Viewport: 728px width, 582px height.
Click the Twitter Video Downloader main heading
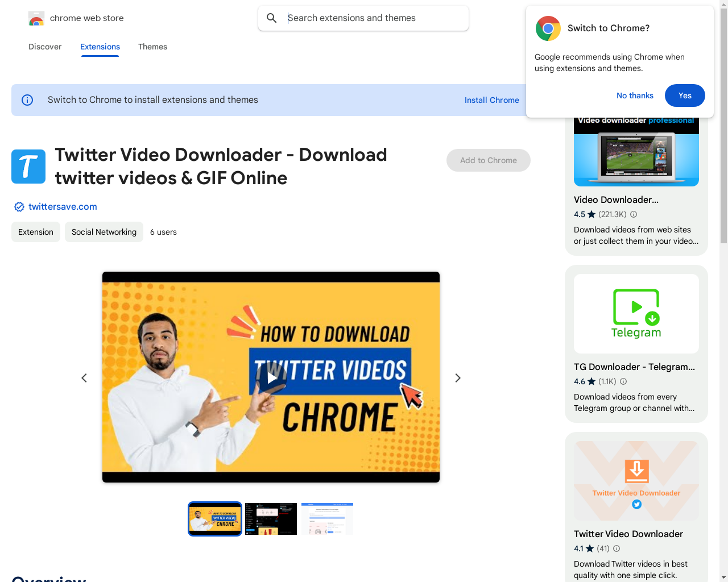221,167
